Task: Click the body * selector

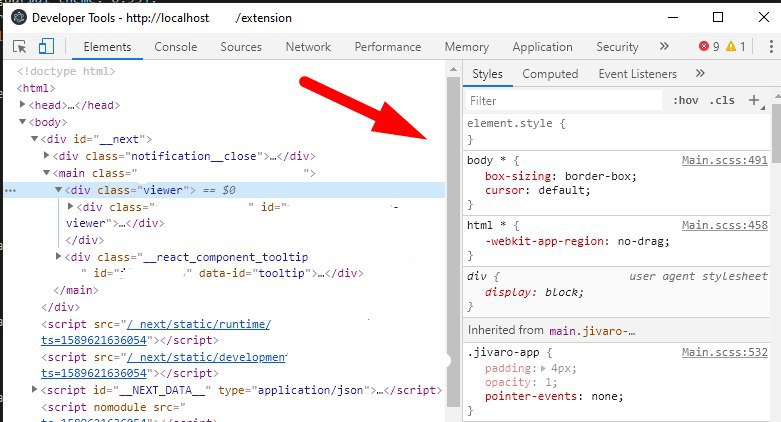Action: click(x=487, y=160)
